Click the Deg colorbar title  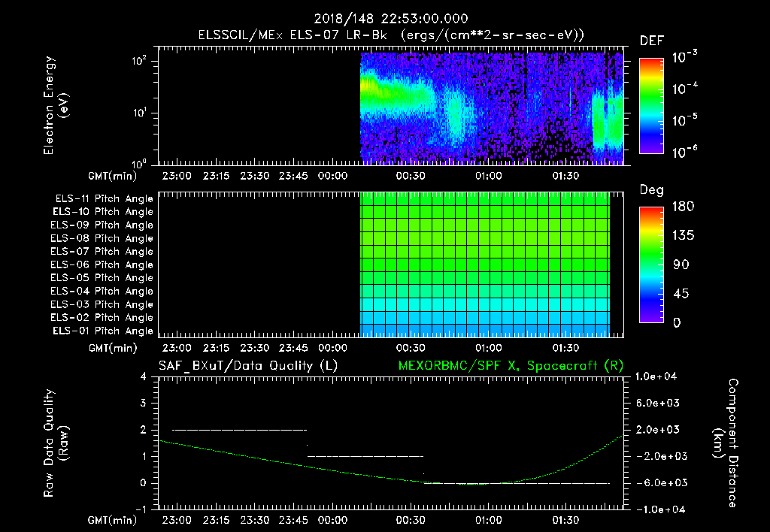[652, 190]
